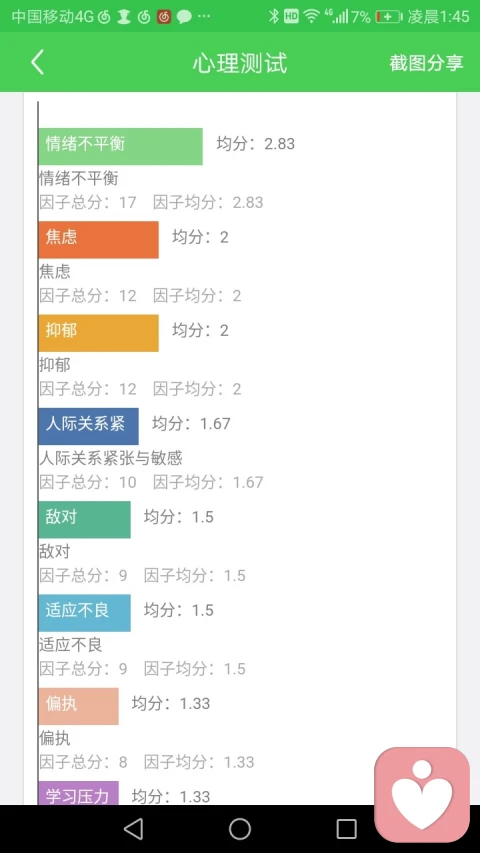
Task: Open the floating pink heart assistant icon
Action: coord(422,794)
